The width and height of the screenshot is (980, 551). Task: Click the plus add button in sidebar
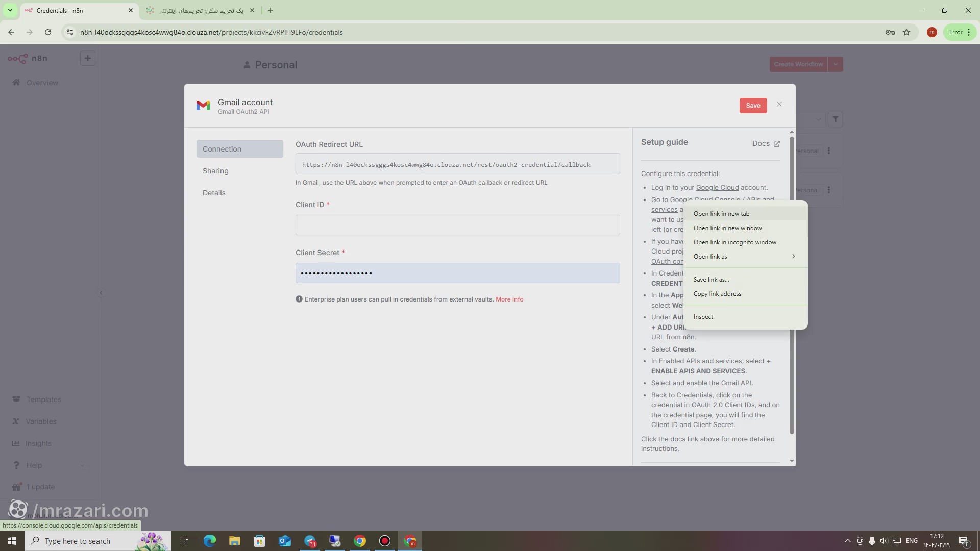(88, 58)
